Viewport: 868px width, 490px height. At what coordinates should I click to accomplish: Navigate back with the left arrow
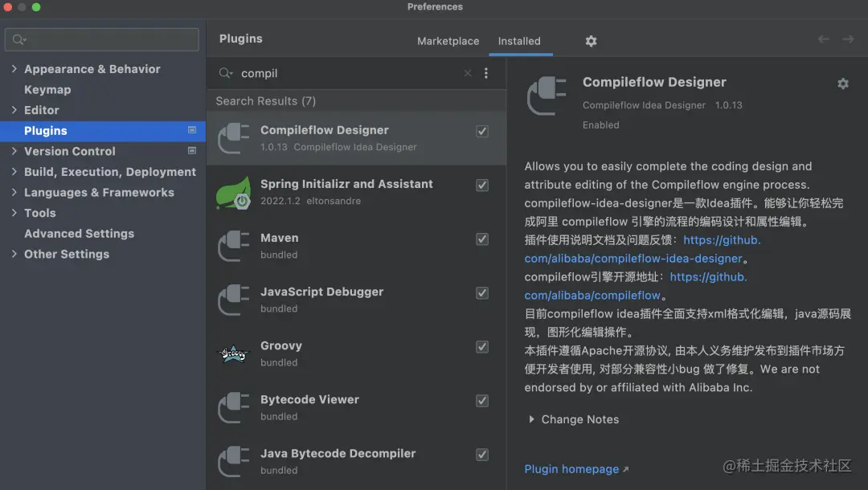(x=824, y=39)
